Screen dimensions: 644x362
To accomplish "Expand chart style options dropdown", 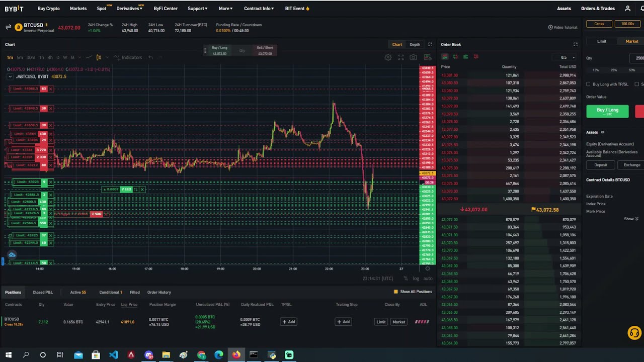I will point(107,57).
